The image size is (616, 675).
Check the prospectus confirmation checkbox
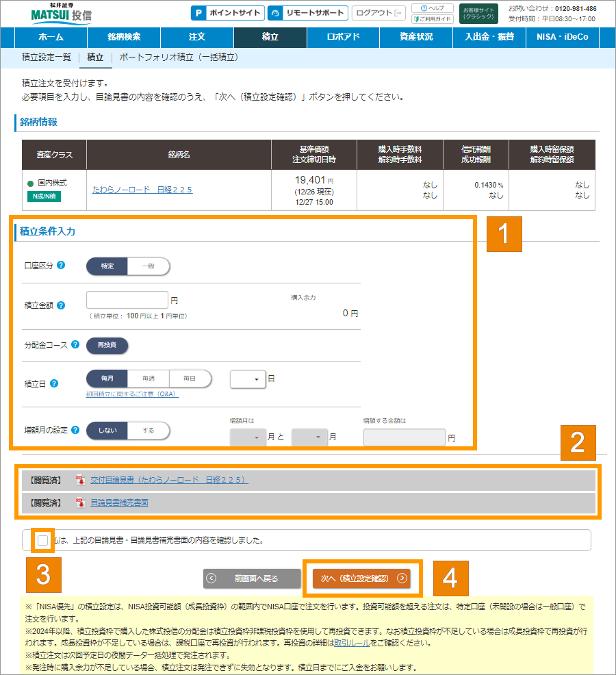pyautogui.click(x=42, y=540)
